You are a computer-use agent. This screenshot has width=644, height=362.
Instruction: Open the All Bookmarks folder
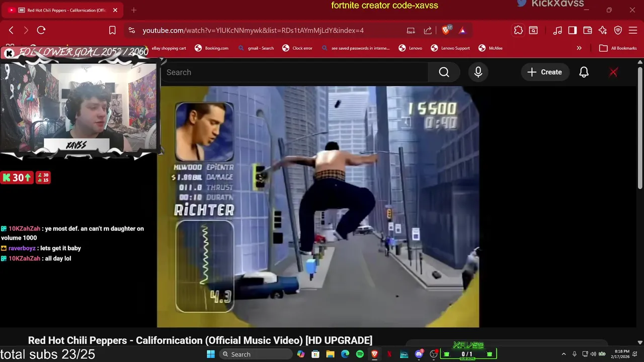[618, 48]
